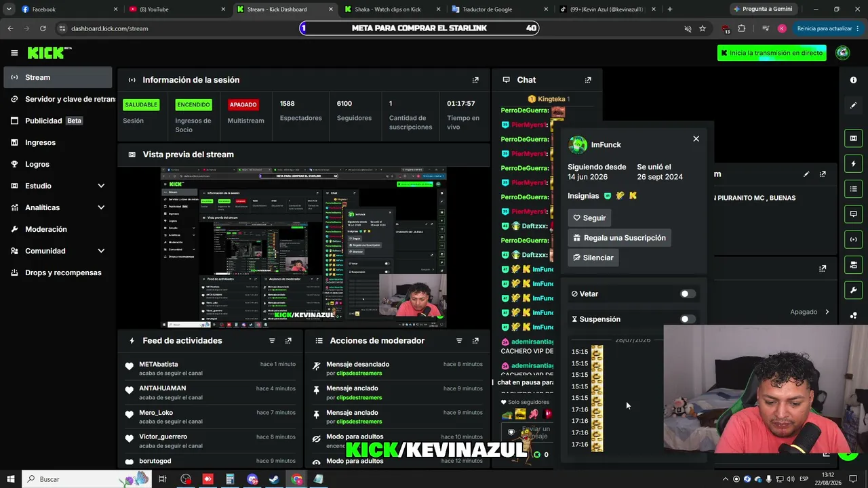
Task: Bookmark this page with the star icon
Action: click(703, 28)
